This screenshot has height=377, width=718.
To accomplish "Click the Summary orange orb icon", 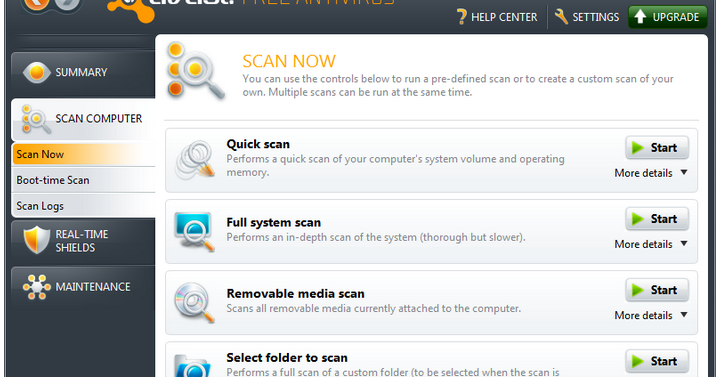I will click(37, 72).
